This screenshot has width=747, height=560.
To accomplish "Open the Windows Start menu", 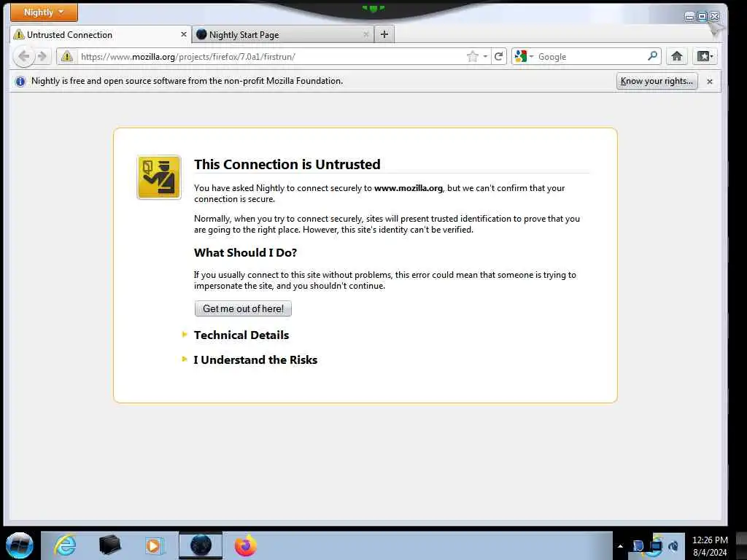I will [x=20, y=545].
